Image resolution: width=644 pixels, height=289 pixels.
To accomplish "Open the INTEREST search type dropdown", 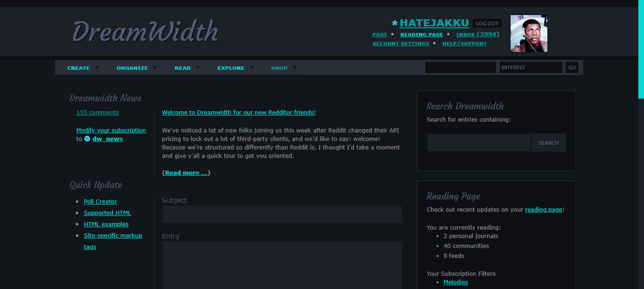I will 531,67.
